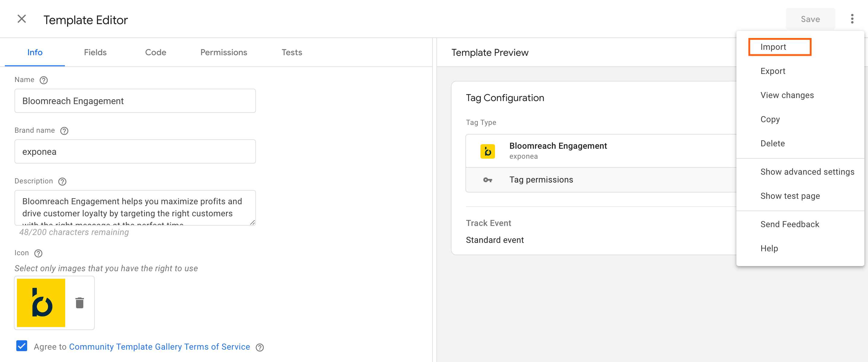Click the Icon field help icon
Viewport: 868px width, 362px height.
click(38, 254)
